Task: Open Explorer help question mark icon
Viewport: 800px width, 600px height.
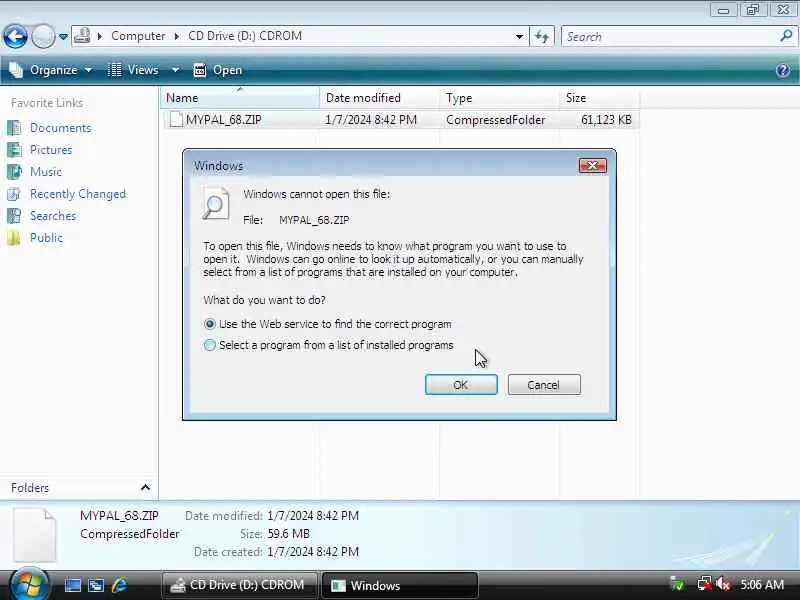Action: click(783, 70)
